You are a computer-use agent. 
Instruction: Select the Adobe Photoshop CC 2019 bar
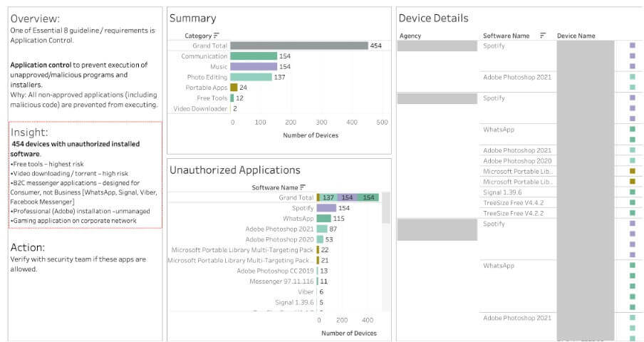point(318,271)
